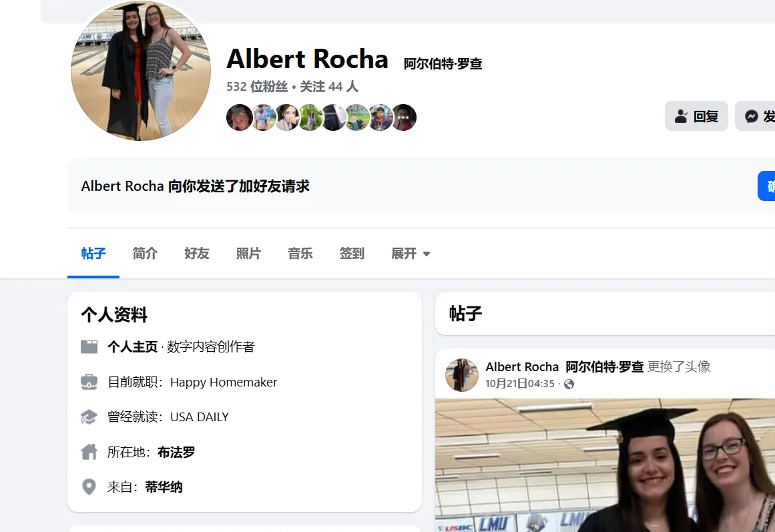Click the house icon beside 所在地
The width and height of the screenshot is (775, 532).
click(89, 452)
